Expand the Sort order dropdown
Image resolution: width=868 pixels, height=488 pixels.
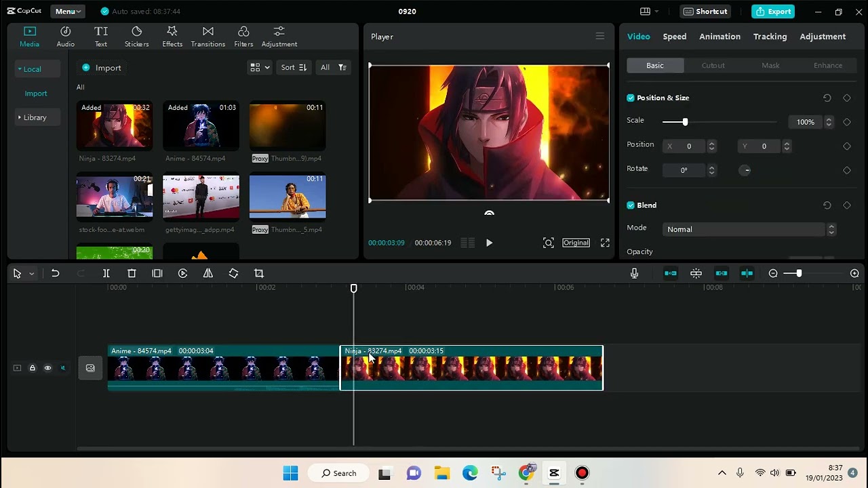(293, 68)
